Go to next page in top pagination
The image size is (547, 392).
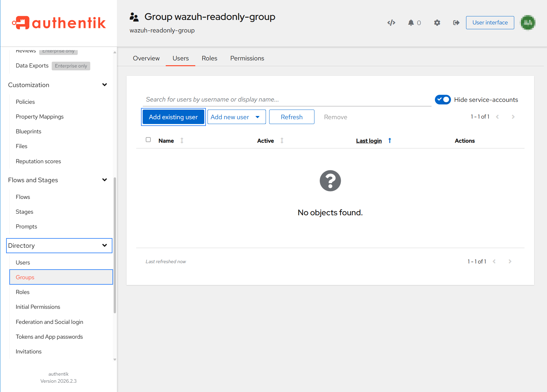click(513, 117)
